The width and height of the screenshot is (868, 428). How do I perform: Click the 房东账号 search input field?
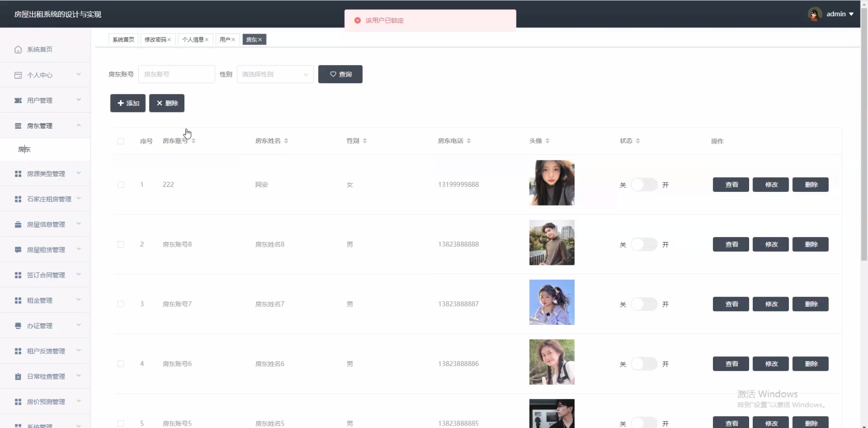point(176,74)
